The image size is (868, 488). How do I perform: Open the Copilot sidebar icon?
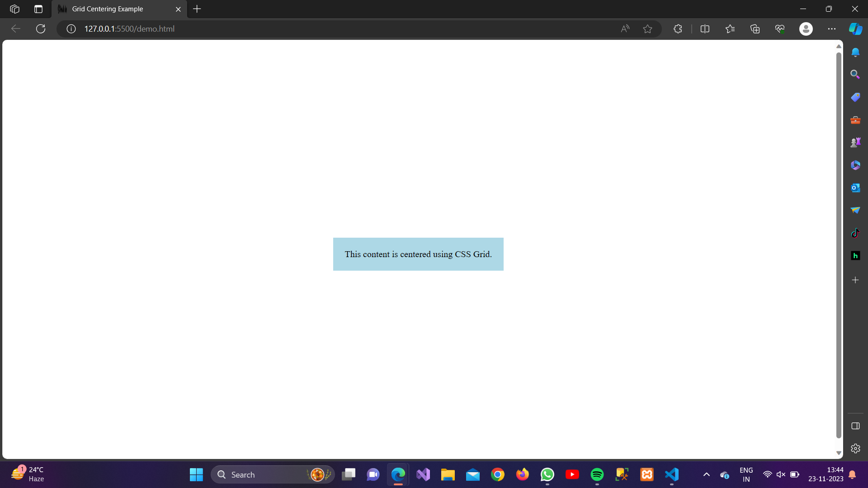click(x=855, y=29)
